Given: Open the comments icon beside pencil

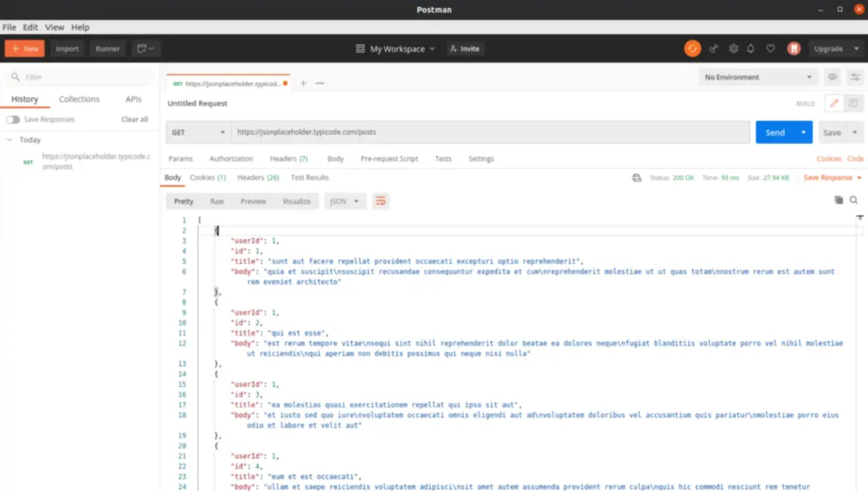Looking at the screenshot, I should (x=852, y=103).
